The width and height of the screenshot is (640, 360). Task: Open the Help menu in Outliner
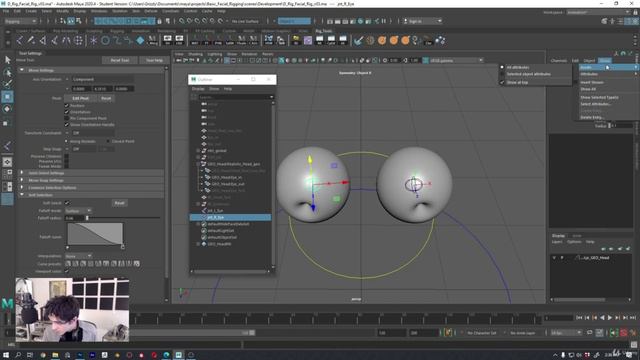click(x=228, y=89)
